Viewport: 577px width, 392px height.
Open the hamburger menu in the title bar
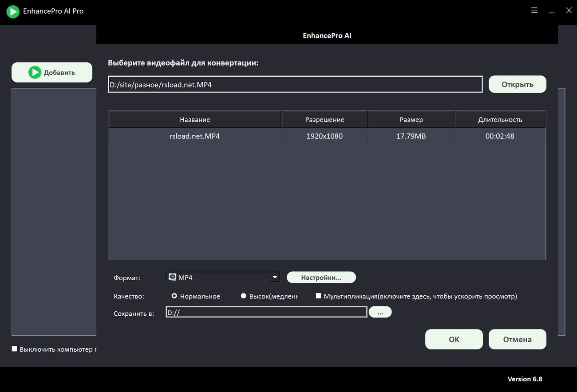[534, 10]
